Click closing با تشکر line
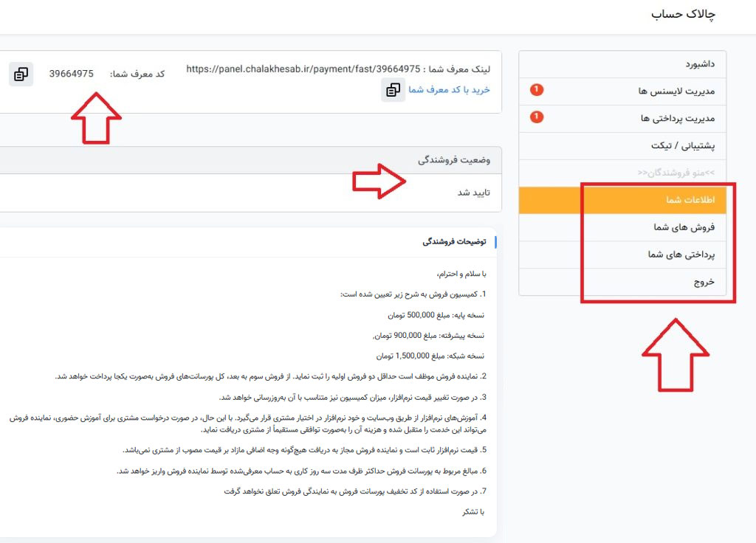Screen dimensions: 756x543 tap(473, 512)
